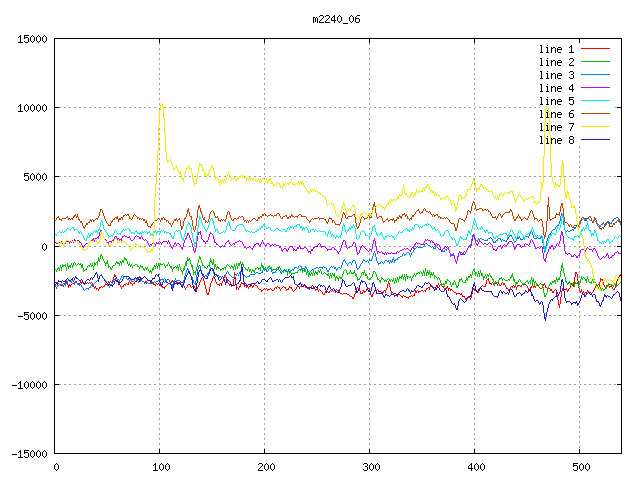Image resolution: width=640 pixels, height=480 pixels.
Task: Click the purple sample for line 4
Action: pos(595,88)
